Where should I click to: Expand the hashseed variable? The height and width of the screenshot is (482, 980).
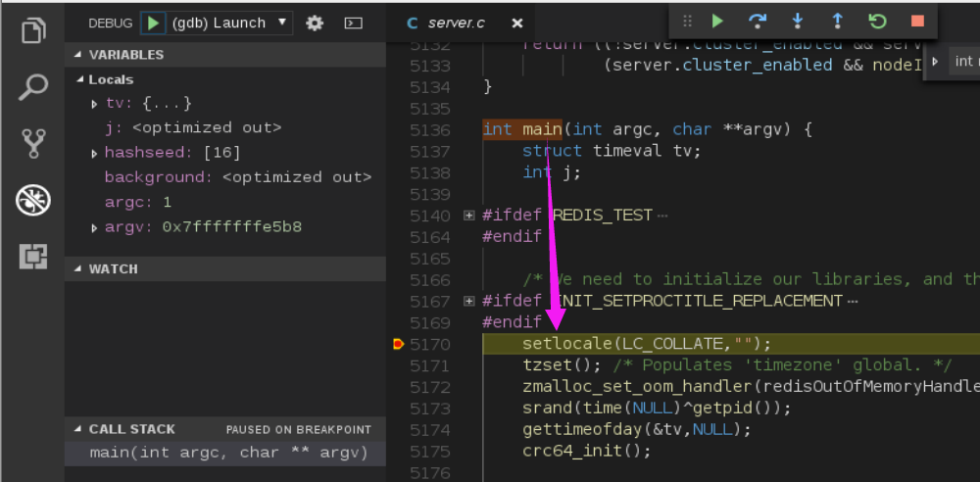point(94,153)
